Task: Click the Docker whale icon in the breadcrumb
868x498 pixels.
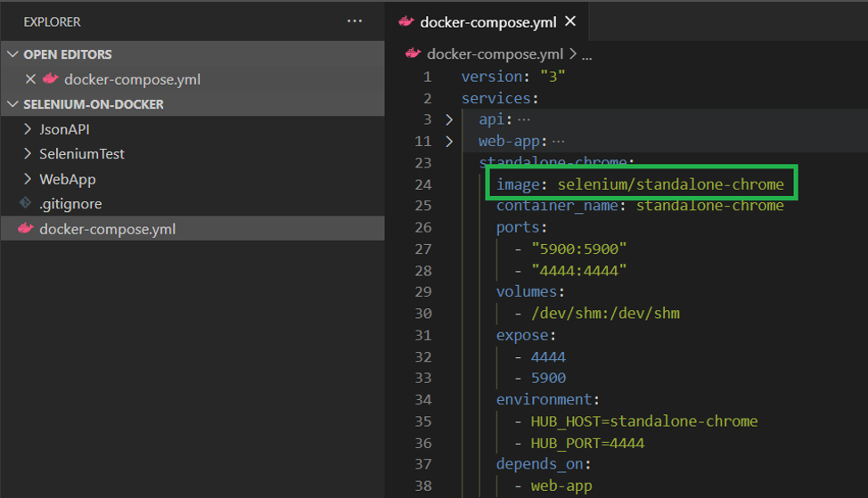Action: tap(413, 53)
